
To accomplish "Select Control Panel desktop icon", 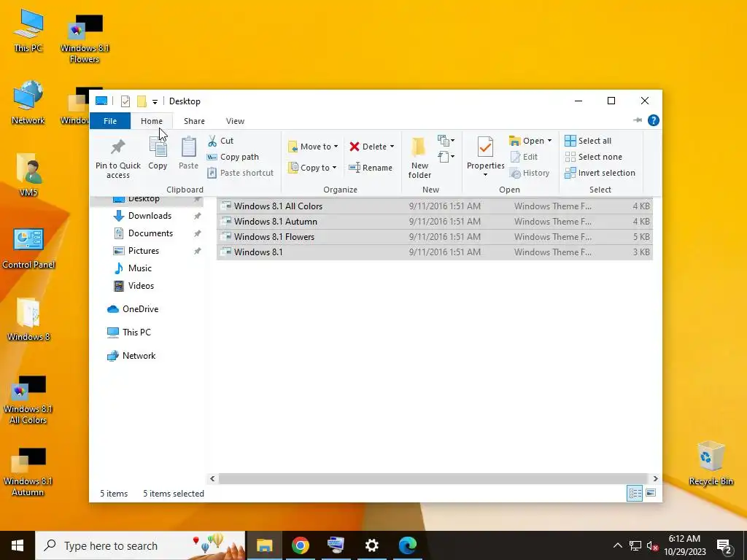I will 28,249.
